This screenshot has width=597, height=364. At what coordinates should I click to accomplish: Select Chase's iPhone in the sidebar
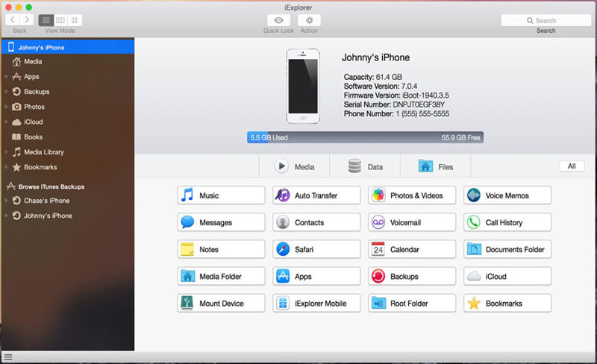pyautogui.click(x=68, y=201)
